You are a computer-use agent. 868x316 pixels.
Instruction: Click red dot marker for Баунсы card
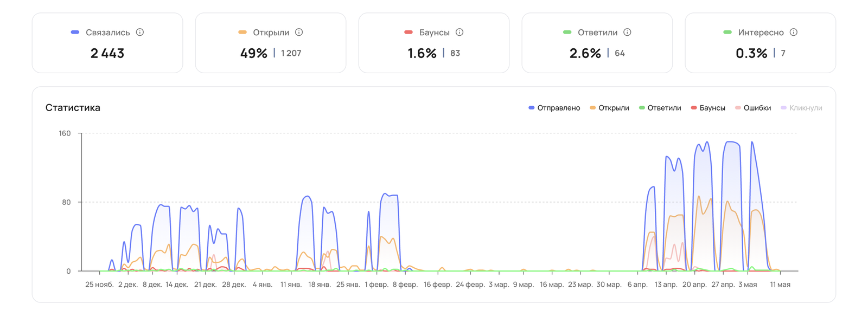click(409, 33)
